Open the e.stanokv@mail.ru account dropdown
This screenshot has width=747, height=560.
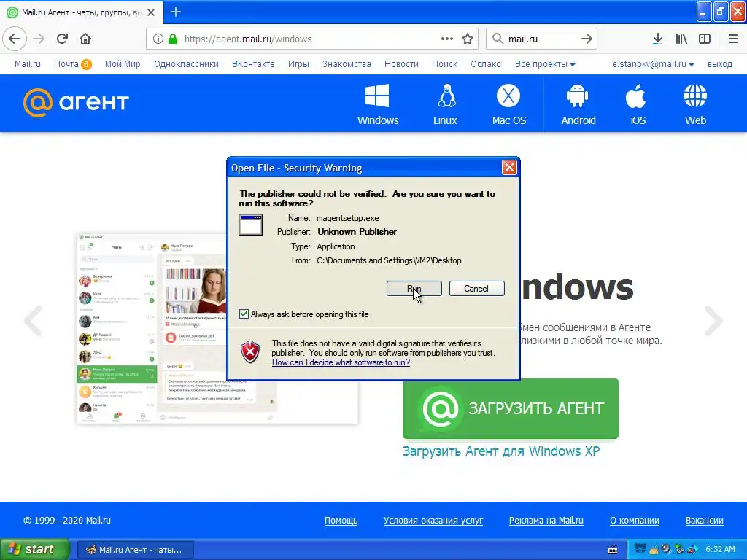[x=653, y=64]
